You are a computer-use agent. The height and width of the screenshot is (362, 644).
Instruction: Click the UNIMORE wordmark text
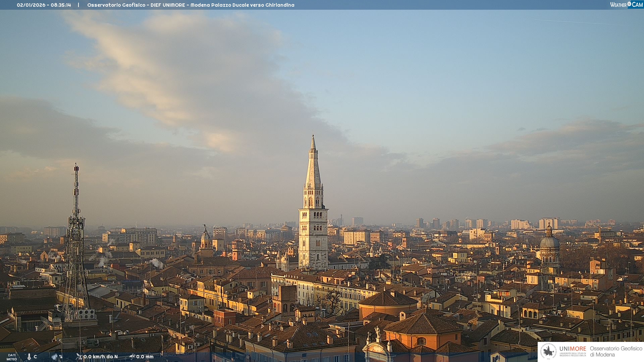click(573, 349)
